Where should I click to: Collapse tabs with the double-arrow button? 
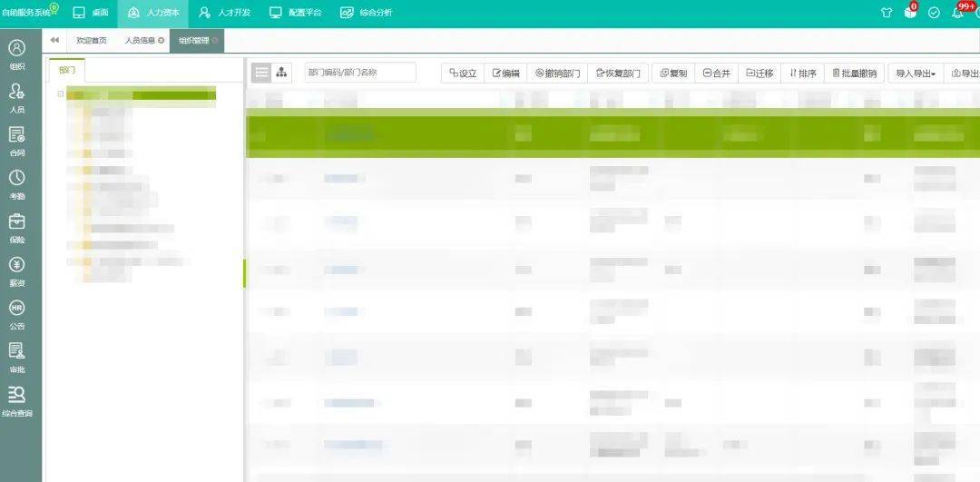coord(54,40)
